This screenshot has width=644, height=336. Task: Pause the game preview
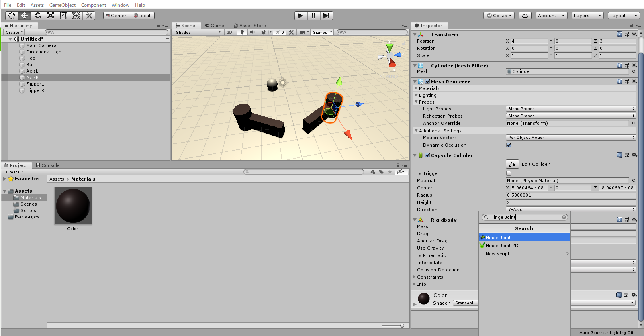click(313, 16)
